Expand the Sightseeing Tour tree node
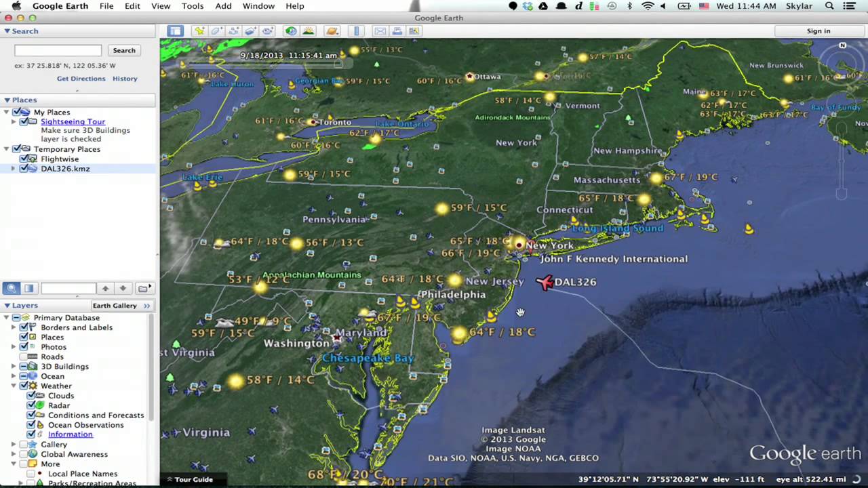The width and height of the screenshot is (868, 488). coord(14,122)
